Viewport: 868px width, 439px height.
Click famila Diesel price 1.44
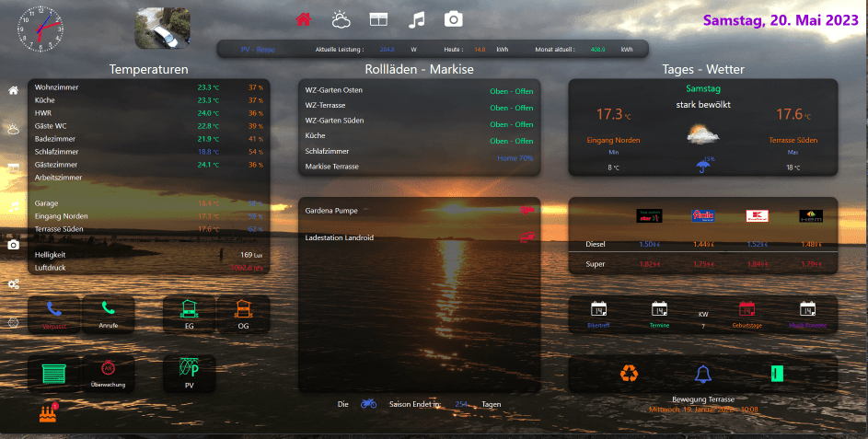(x=703, y=244)
